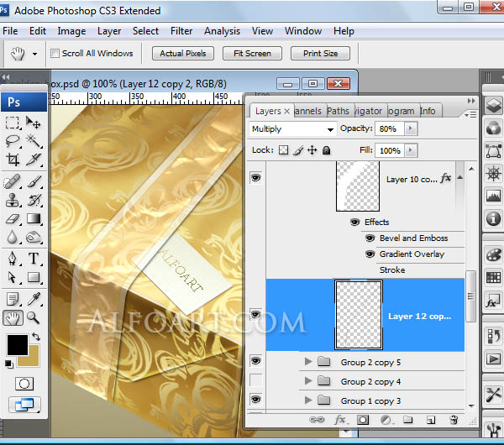Add a layer mask

363,420
